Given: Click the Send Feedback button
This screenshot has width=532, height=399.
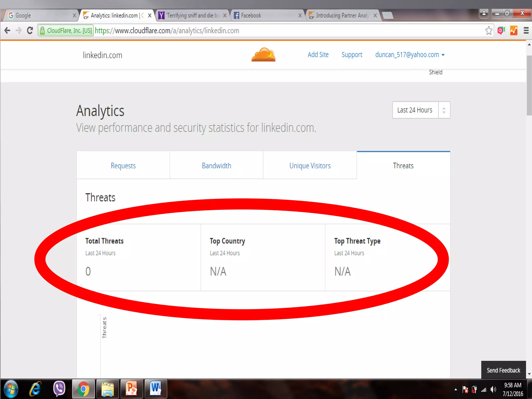Looking at the screenshot, I should [503, 370].
